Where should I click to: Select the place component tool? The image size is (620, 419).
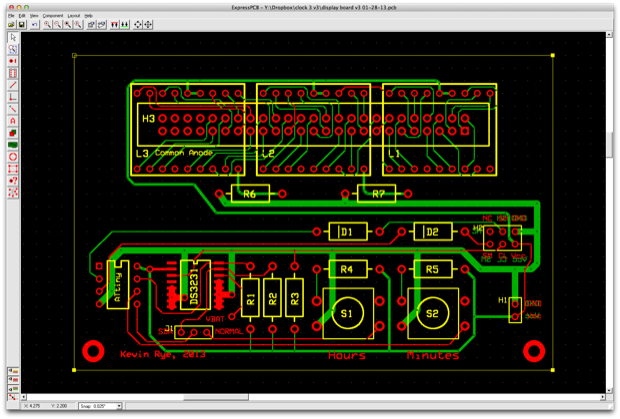13,74
